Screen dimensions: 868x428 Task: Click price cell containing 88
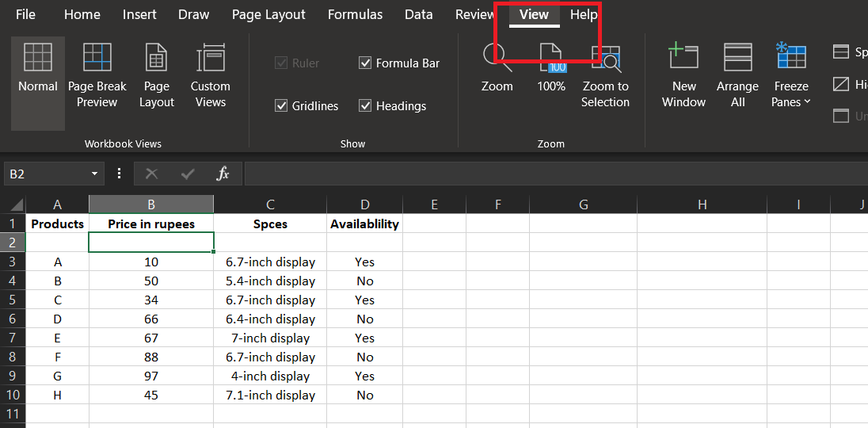click(x=151, y=357)
